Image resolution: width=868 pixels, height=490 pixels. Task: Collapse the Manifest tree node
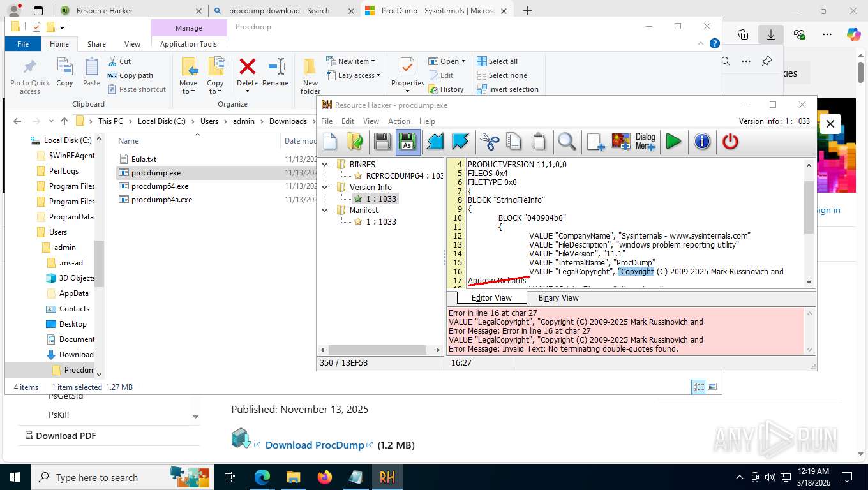point(325,210)
